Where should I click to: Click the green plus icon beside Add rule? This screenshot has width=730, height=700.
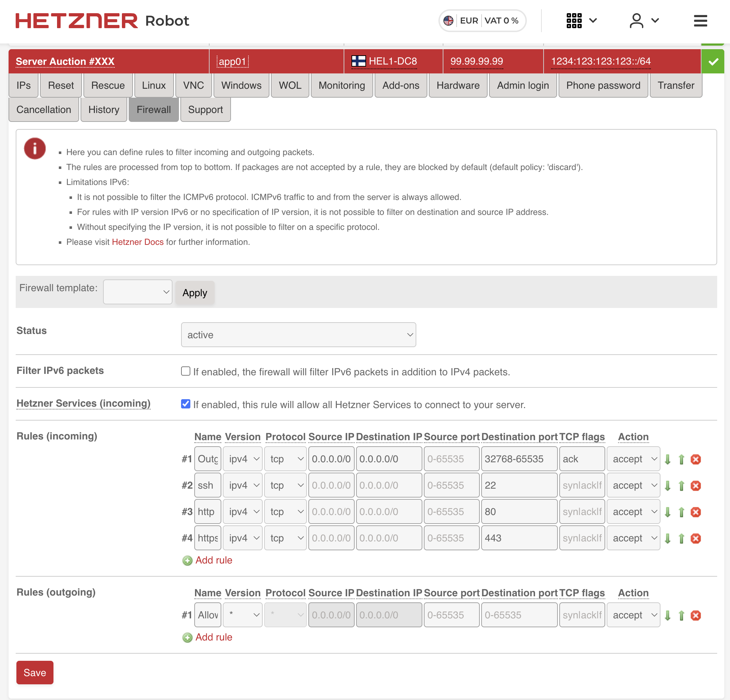pyautogui.click(x=187, y=560)
